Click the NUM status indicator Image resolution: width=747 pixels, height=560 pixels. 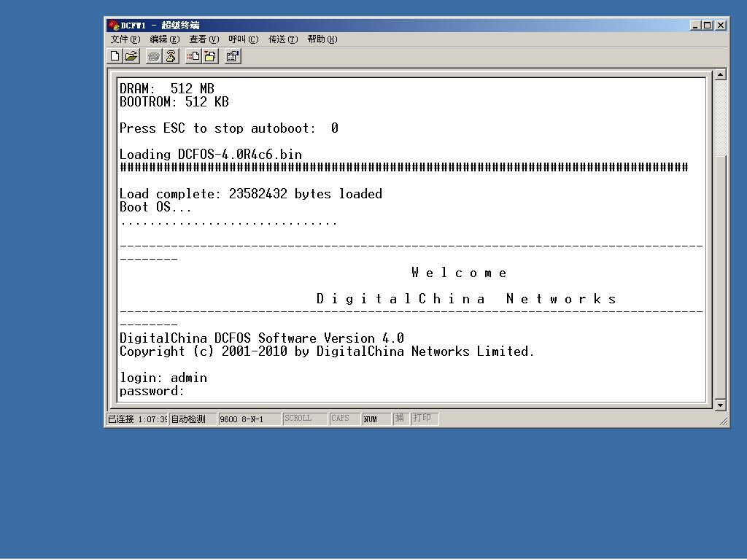[376, 419]
